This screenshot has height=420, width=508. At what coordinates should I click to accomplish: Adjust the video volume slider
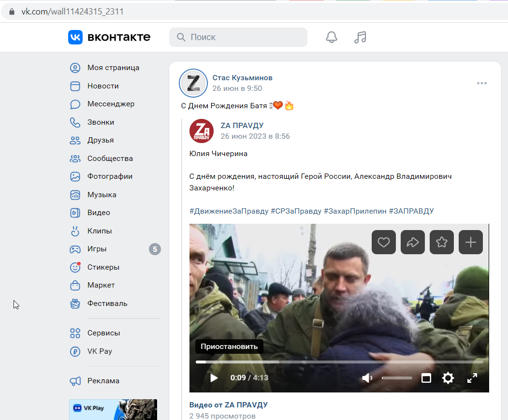click(x=397, y=378)
